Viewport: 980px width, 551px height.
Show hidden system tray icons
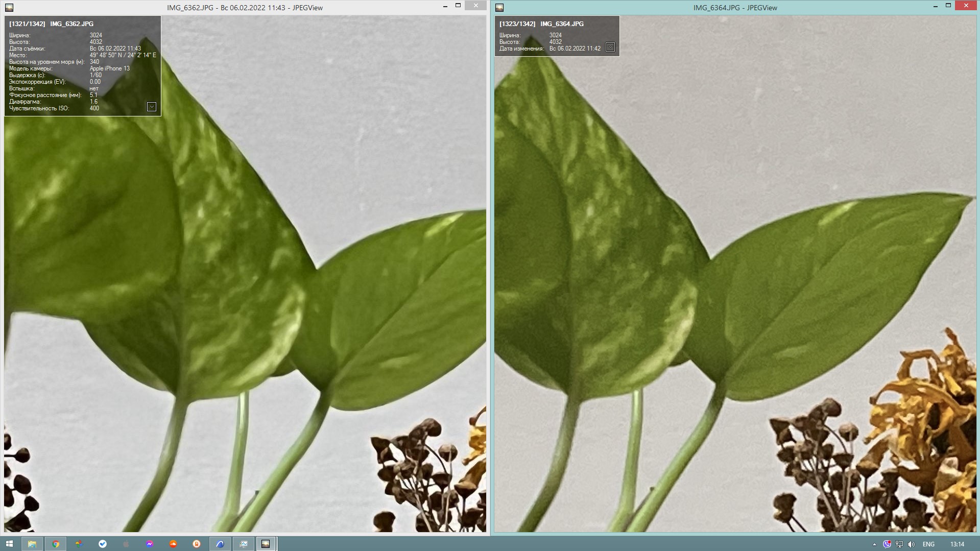pos(874,544)
